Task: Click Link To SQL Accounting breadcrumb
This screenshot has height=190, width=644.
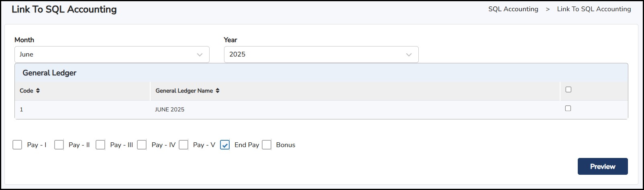Action: click(x=594, y=9)
